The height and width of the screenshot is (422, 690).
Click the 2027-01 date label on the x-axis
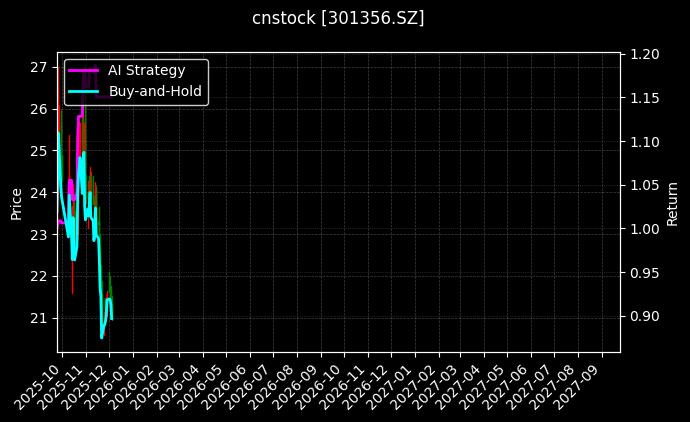393,384
